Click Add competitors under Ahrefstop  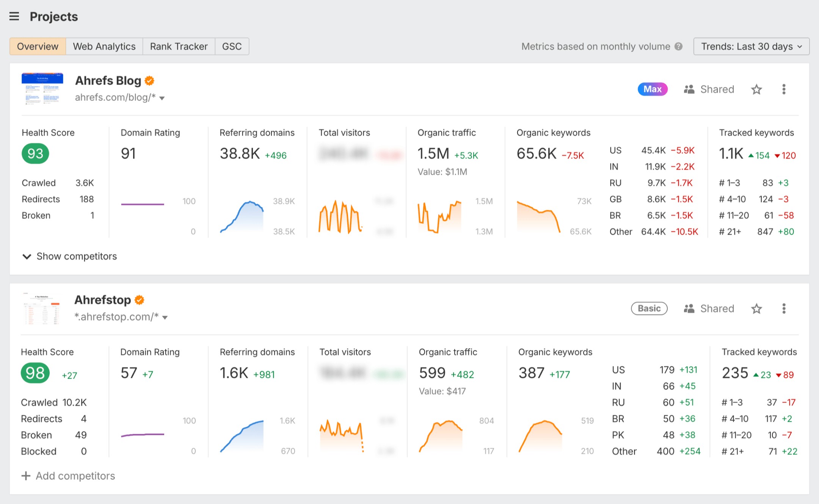coord(68,476)
